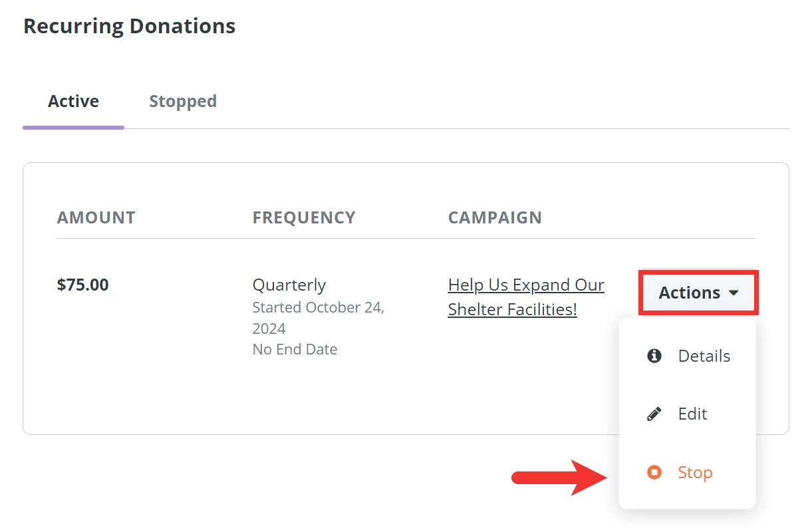The image size is (800, 532).
Task: Choose Details from the Actions menu
Action: (x=704, y=356)
